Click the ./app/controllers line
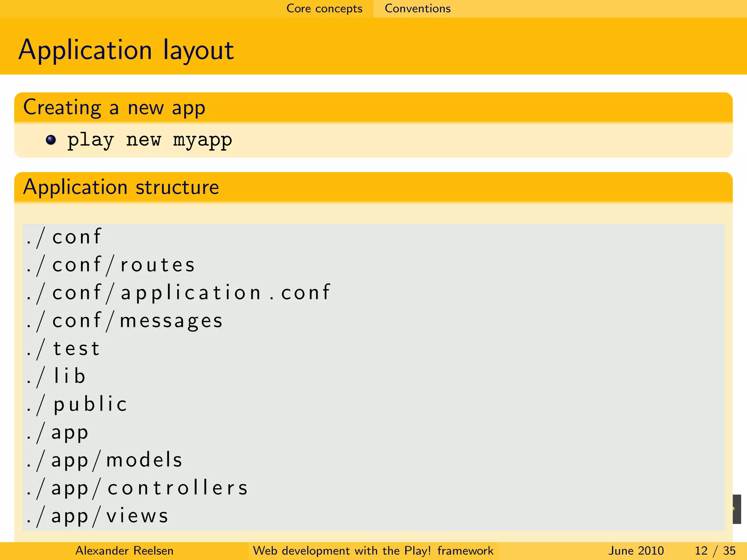This screenshot has height=560, width=747. [137, 488]
